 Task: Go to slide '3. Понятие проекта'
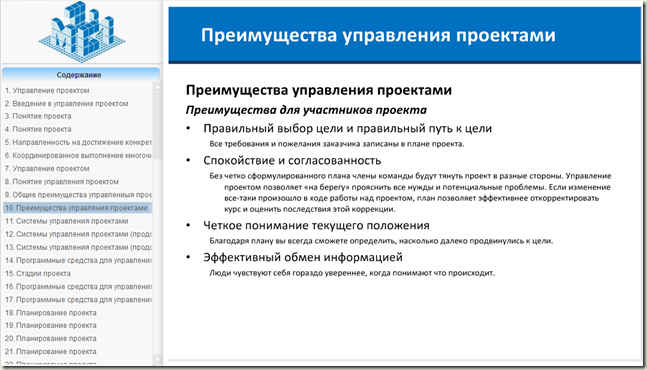(38, 116)
